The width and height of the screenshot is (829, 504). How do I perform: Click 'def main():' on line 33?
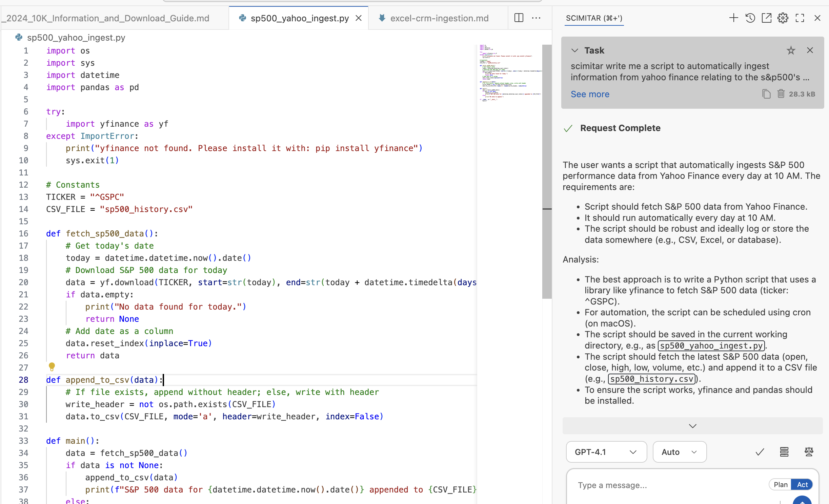coord(73,441)
